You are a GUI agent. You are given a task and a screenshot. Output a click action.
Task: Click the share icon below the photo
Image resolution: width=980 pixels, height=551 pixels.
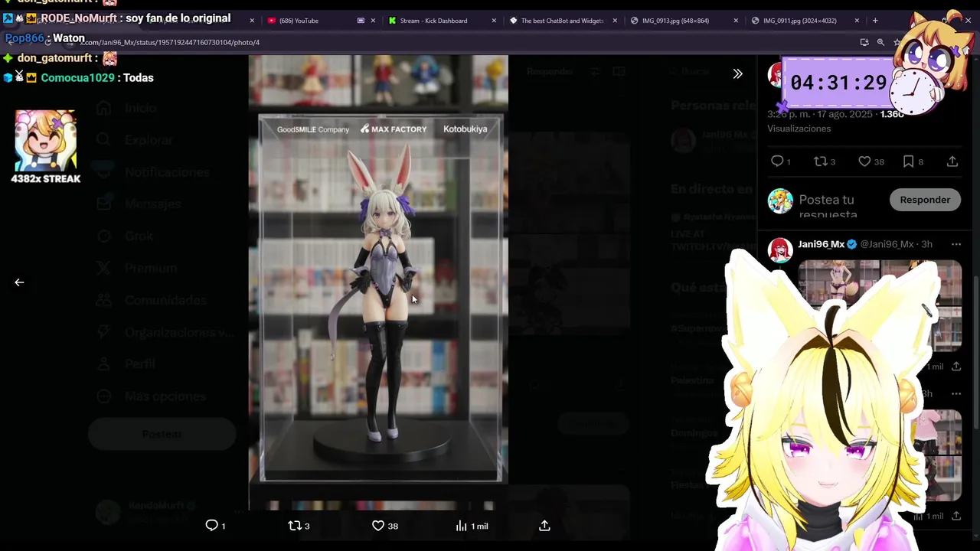coord(544,526)
